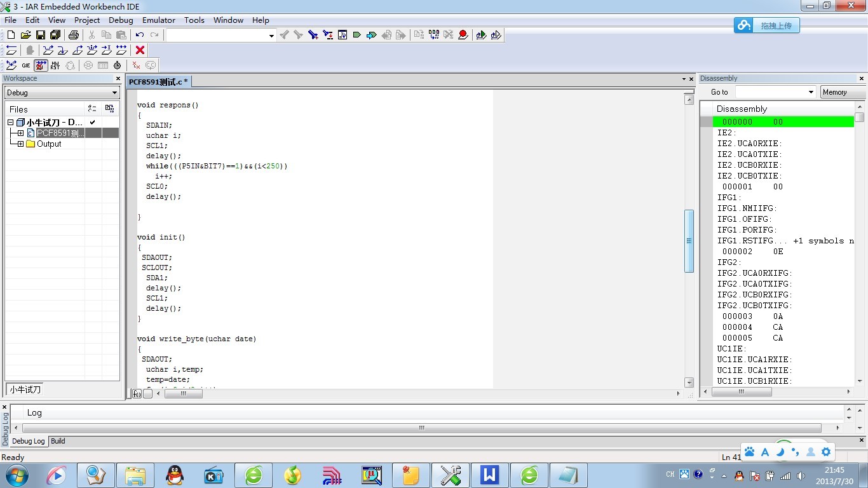Image resolution: width=868 pixels, height=488 pixels.
Task: Click the Run to Cursor icon
Action: 107,50
